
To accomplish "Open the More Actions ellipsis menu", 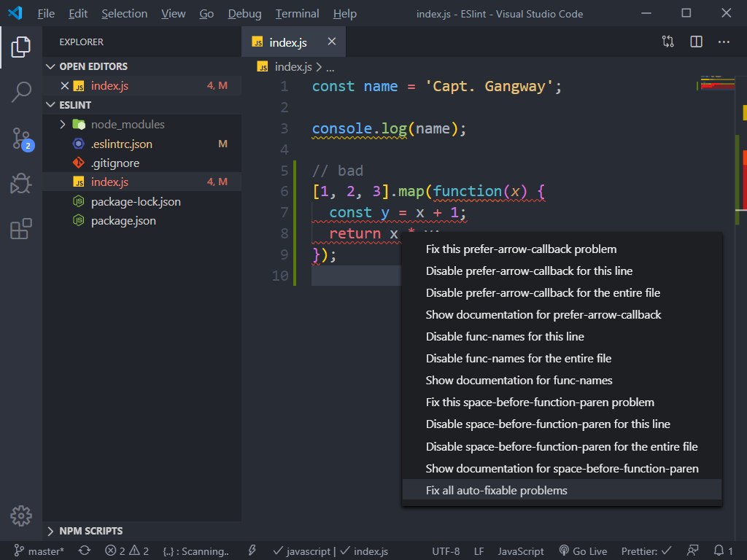I will pyautogui.click(x=724, y=42).
